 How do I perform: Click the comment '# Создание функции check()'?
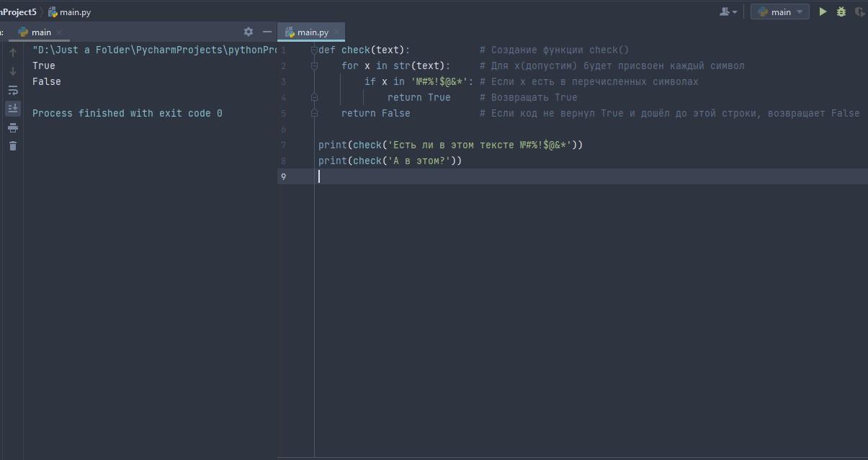click(555, 50)
